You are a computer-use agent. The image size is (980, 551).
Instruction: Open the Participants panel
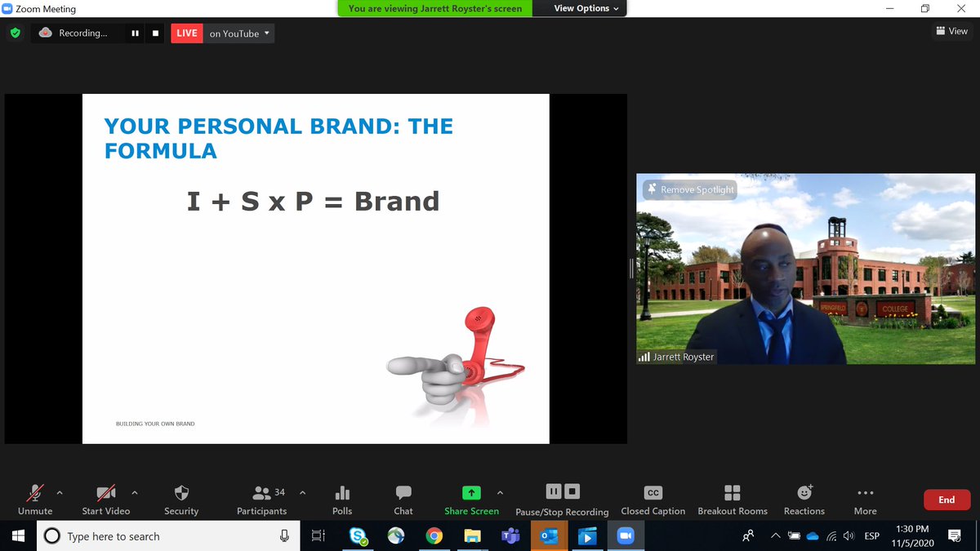click(x=261, y=500)
